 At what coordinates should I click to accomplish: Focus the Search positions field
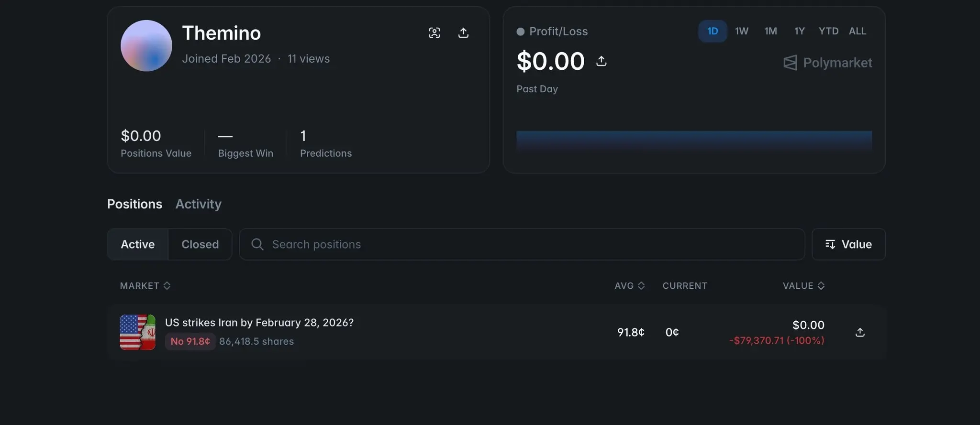pos(526,244)
